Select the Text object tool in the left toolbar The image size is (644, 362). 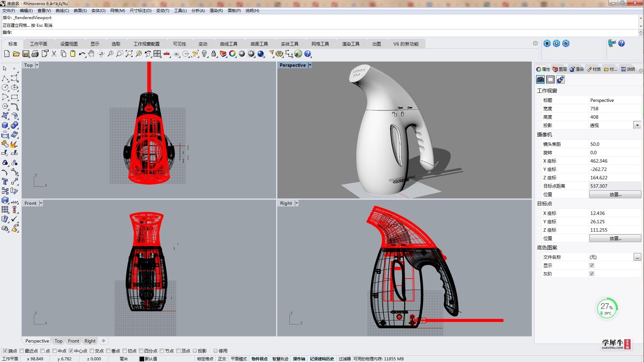tap(5, 181)
